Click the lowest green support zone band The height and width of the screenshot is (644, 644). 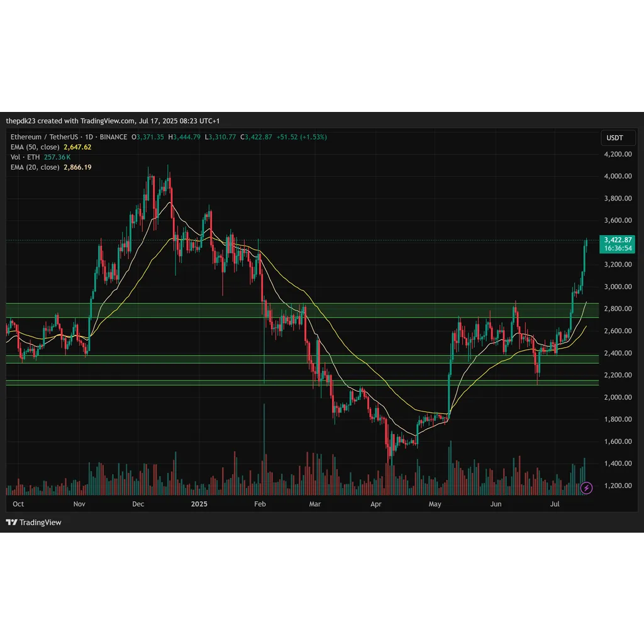pyautogui.click(x=303, y=383)
